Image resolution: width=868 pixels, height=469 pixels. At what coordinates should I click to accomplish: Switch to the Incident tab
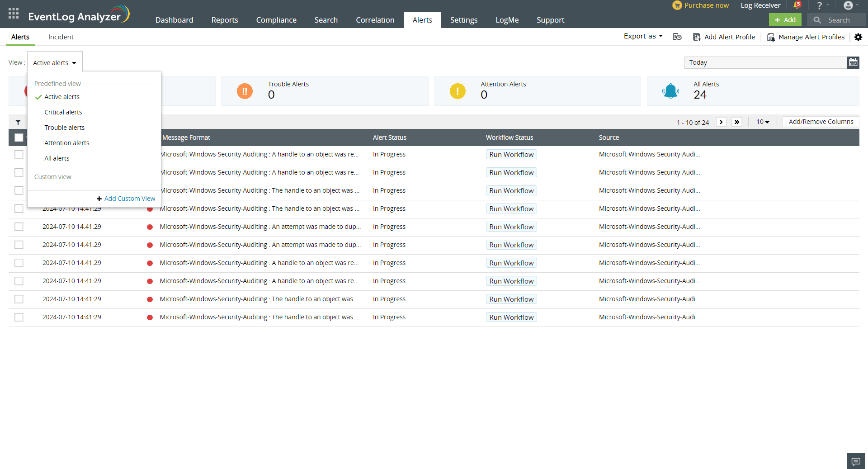[x=61, y=37]
